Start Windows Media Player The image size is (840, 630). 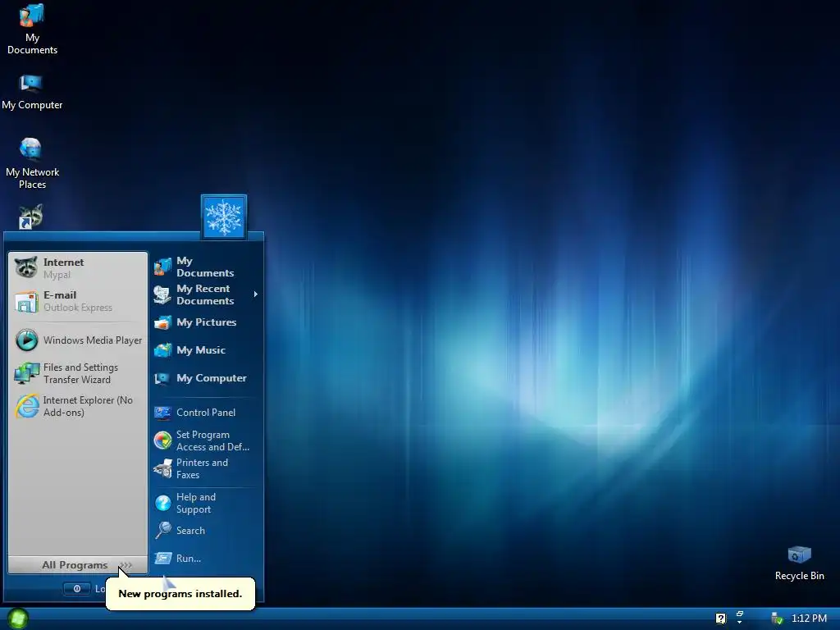tap(78, 340)
